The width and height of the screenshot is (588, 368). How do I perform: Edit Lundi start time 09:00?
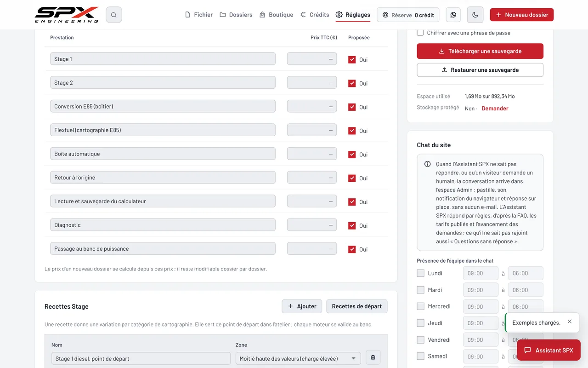[481, 273]
